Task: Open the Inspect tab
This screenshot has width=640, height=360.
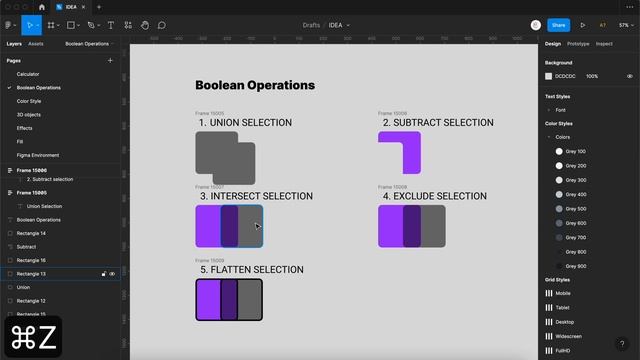Action: (x=604, y=44)
